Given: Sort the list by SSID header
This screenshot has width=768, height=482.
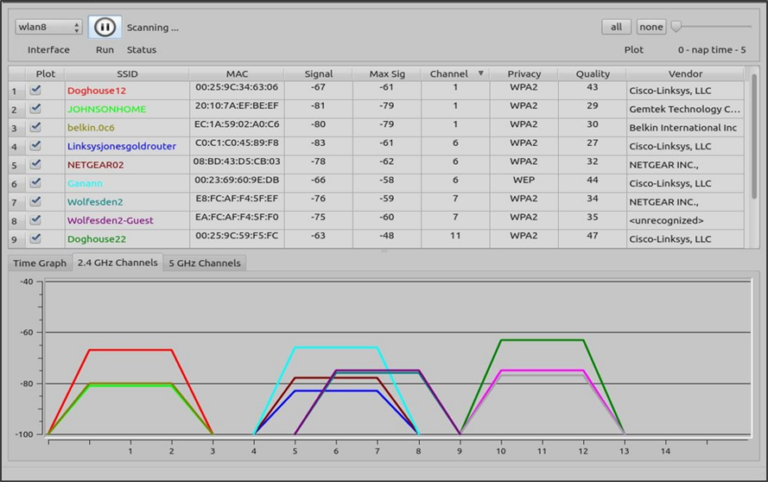Looking at the screenshot, I should coord(126,73).
